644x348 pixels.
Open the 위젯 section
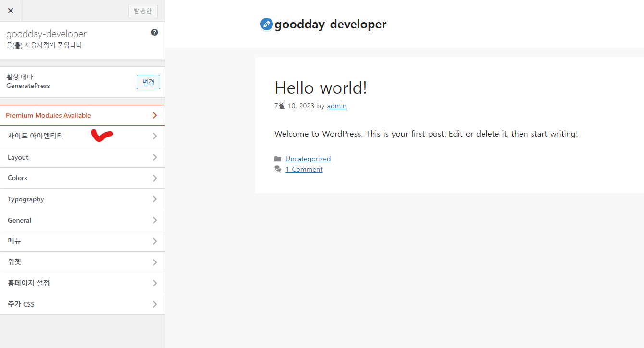[x=82, y=262]
